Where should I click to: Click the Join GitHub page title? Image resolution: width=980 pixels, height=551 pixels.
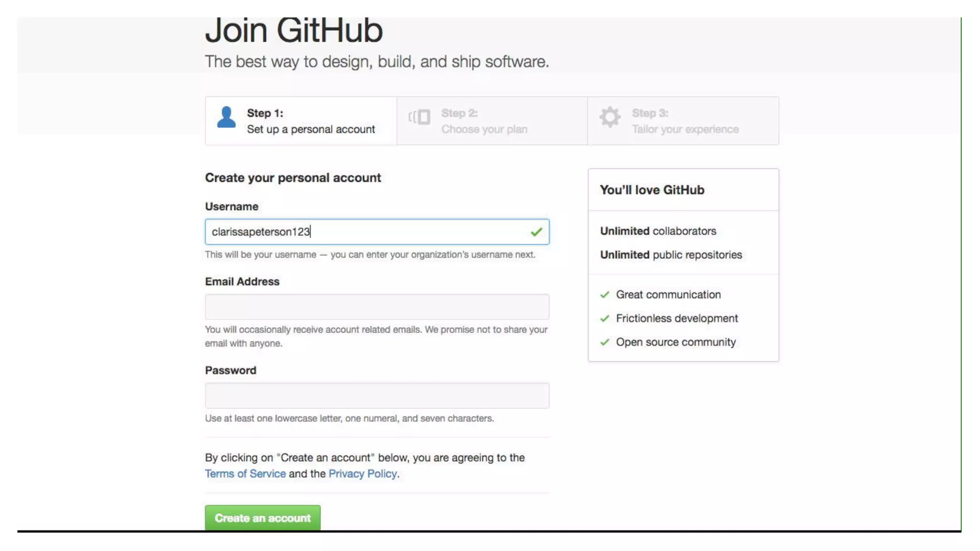(294, 31)
